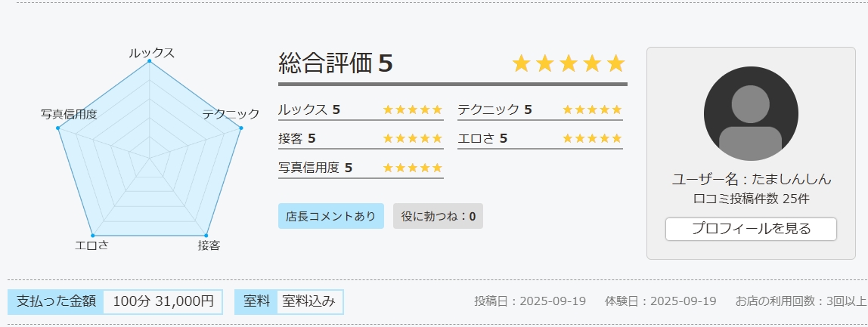Click the 支払った金額 label tag
Image resolution: width=868 pixels, height=327 pixels.
[56, 301]
